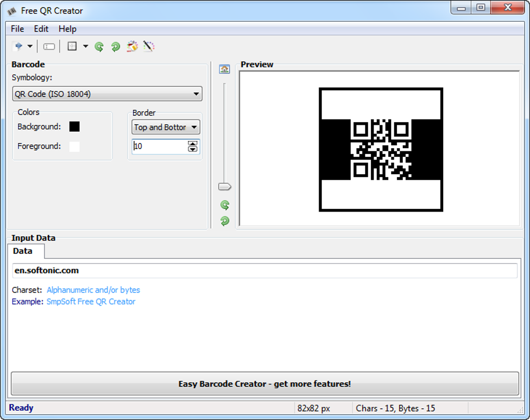This screenshot has height=420, width=530.
Task: Click the status bar resize grip
Action: (x=520, y=410)
